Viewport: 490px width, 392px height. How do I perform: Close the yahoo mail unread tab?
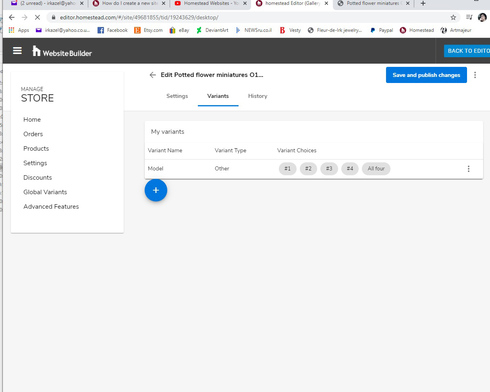[x=82, y=3]
